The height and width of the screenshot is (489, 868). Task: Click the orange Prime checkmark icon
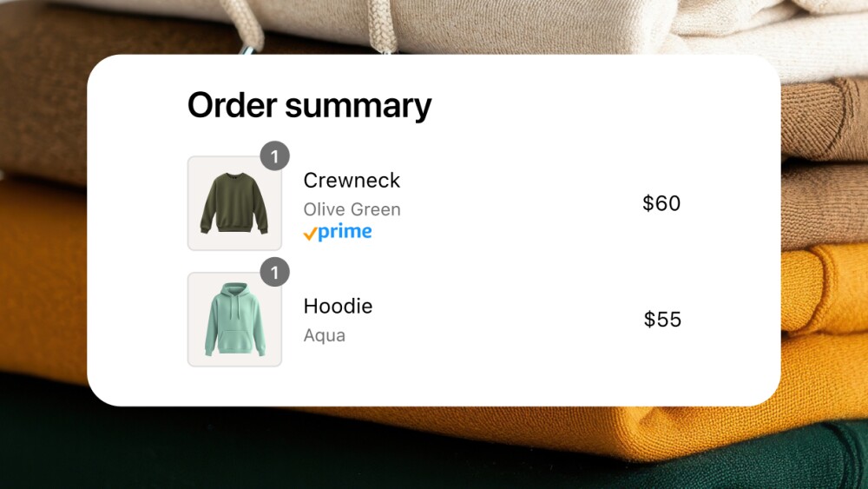(310, 234)
